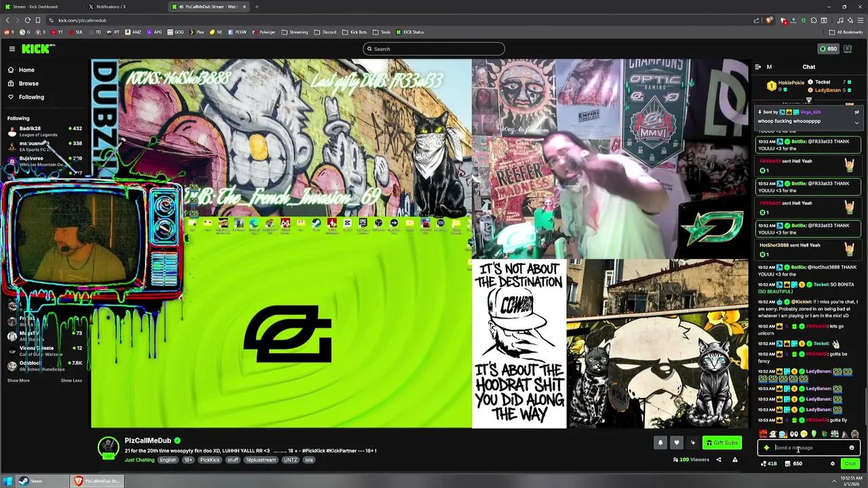868x488 pixels.
Task: Insert the eyes emote from the quick emotes
Action: [x=793, y=434]
